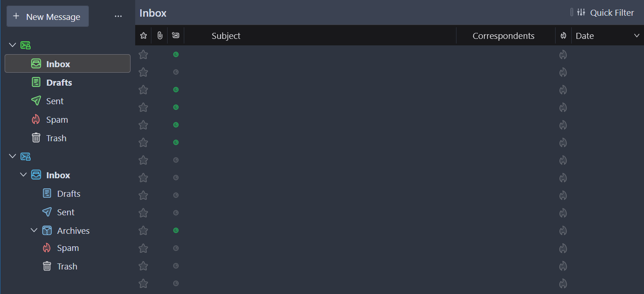Collapse the Archives folder chevron
644x294 pixels.
pos(34,230)
